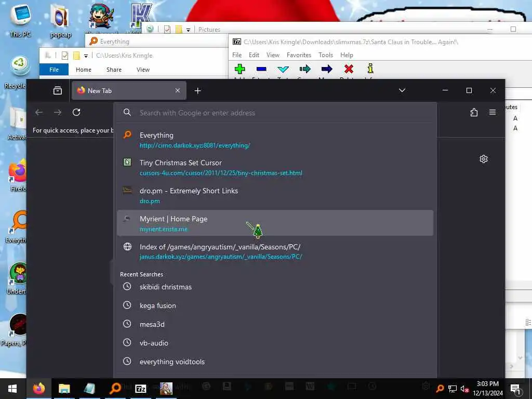
Task: Click the Everything search taskbar icon
Action: (x=115, y=389)
